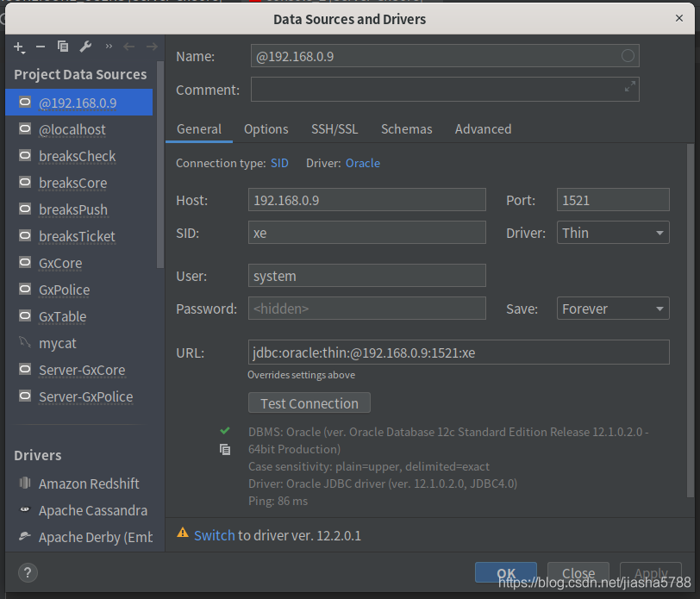
Task: Open the Save Forever dropdown
Action: [x=613, y=309]
